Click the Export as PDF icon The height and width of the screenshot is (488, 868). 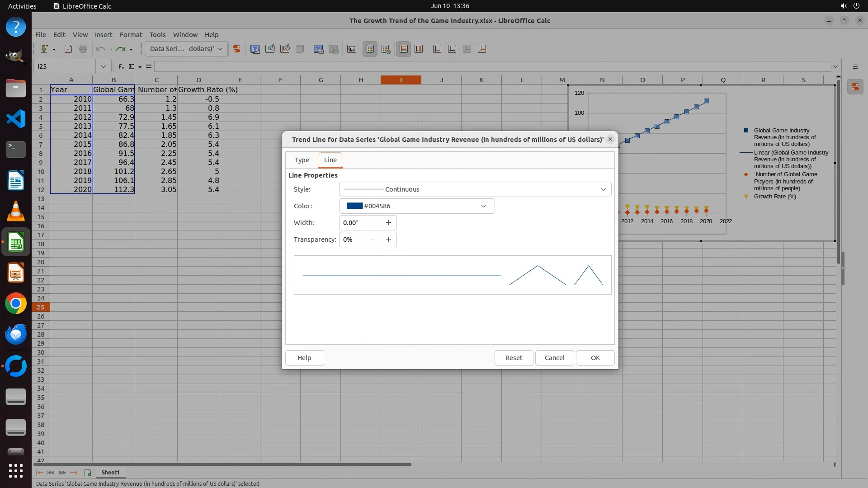coord(68,49)
